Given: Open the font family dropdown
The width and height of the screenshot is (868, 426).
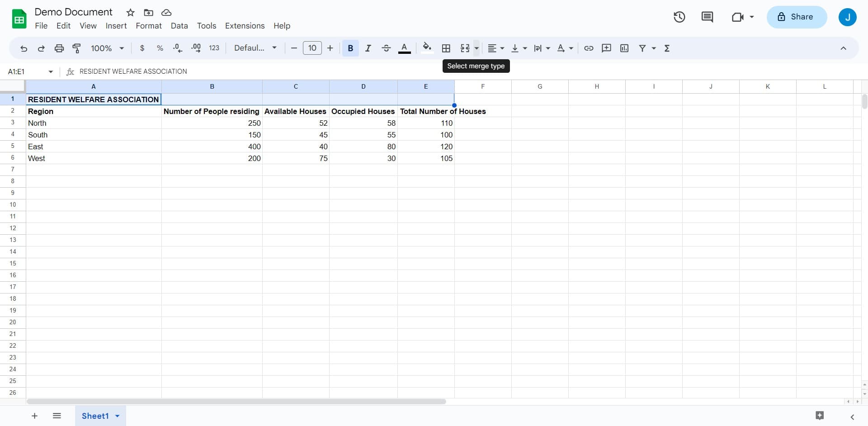Looking at the screenshot, I should pos(255,47).
